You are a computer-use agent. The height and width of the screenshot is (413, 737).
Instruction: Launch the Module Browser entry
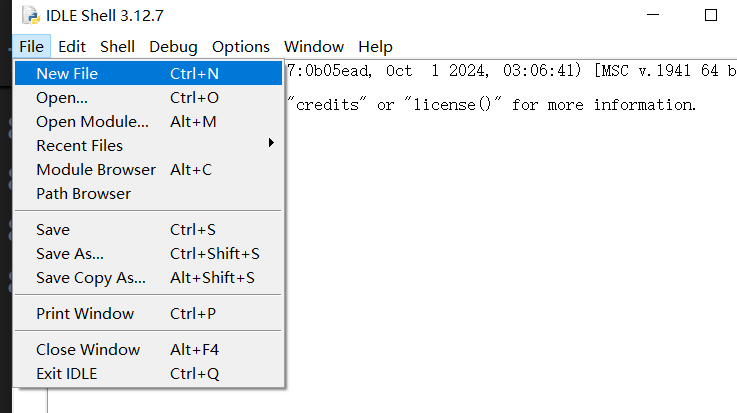click(96, 169)
